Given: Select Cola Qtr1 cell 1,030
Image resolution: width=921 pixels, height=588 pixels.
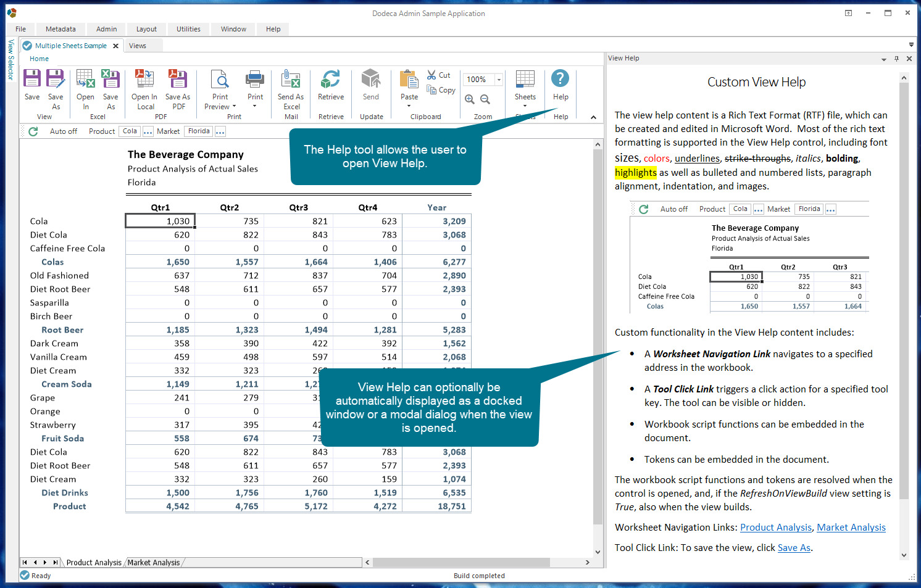Looking at the screenshot, I should tap(160, 221).
